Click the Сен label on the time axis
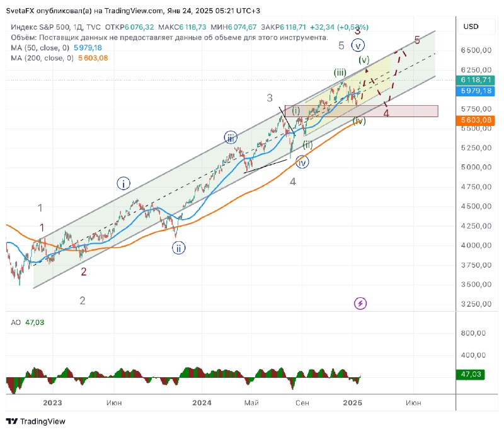 [302, 403]
